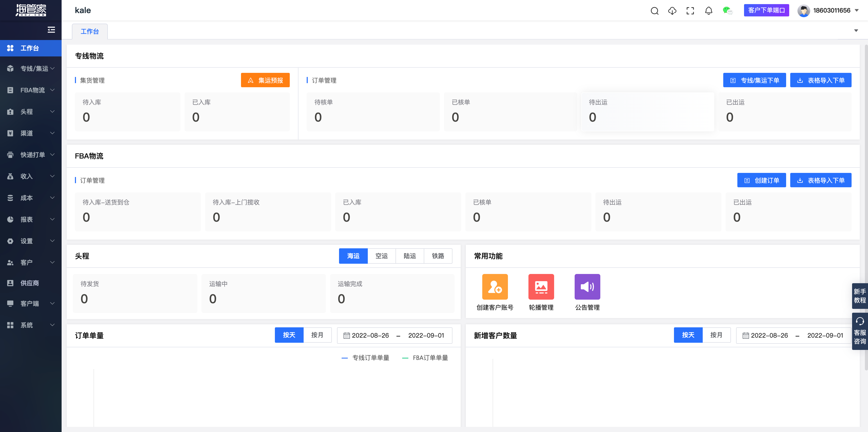Click the FBA物流 sidebar icon
This screenshot has height=432, width=868.
(x=11, y=90)
